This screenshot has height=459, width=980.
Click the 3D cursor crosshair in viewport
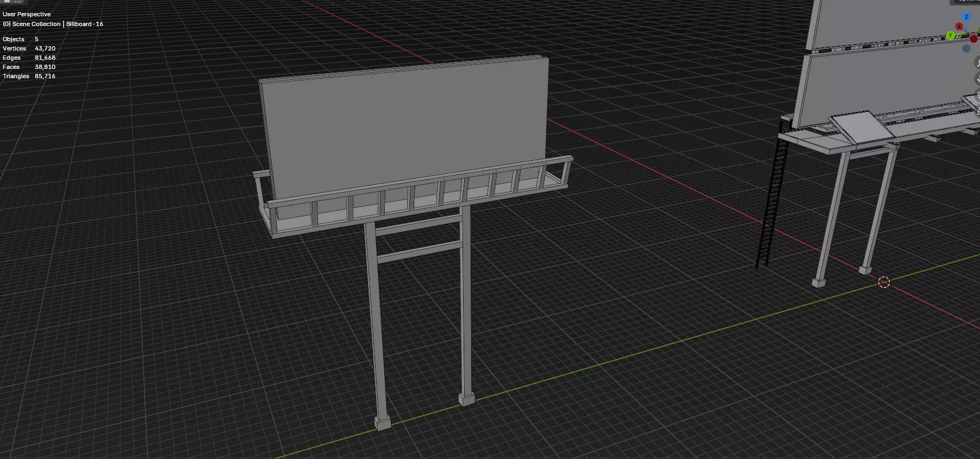point(884,282)
